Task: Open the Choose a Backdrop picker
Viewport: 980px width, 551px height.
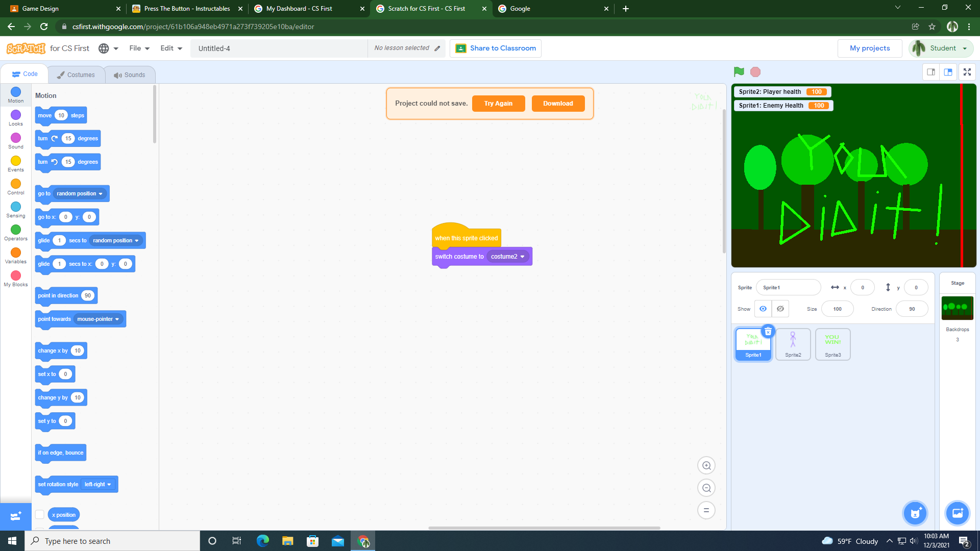Action: coord(957,513)
